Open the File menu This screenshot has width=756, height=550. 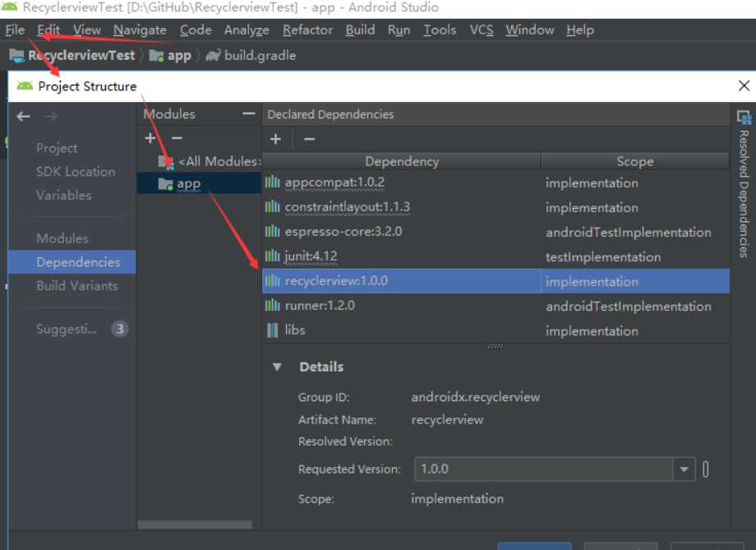(15, 30)
